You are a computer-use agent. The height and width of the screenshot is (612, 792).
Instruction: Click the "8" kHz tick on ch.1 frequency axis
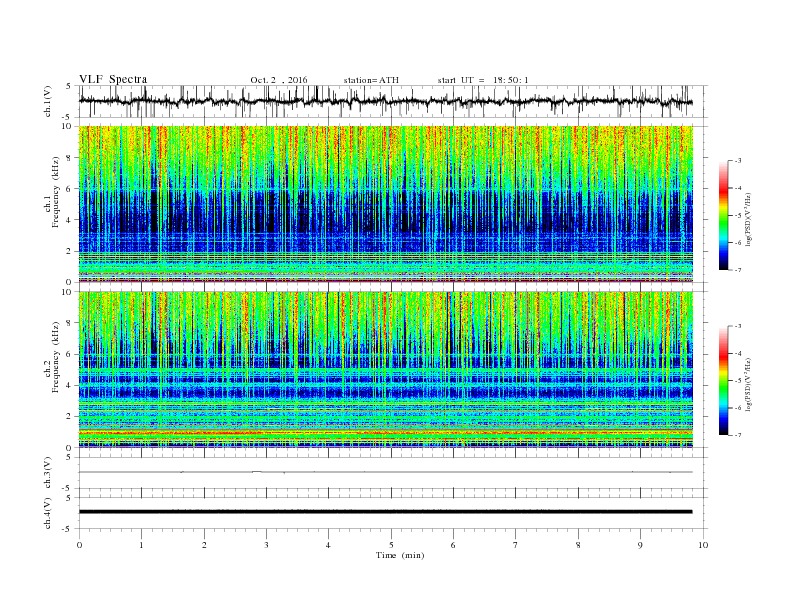tap(69, 158)
